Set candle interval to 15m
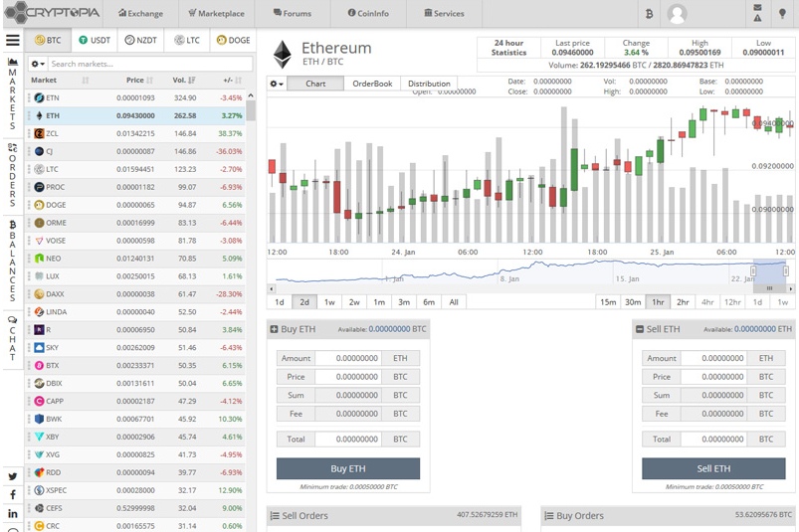 point(608,302)
